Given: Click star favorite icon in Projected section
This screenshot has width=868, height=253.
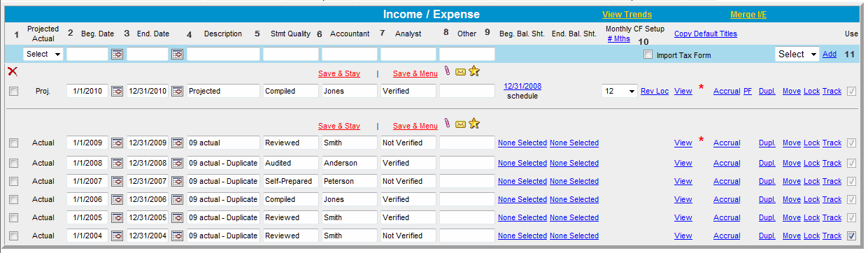Looking at the screenshot, I should [474, 71].
